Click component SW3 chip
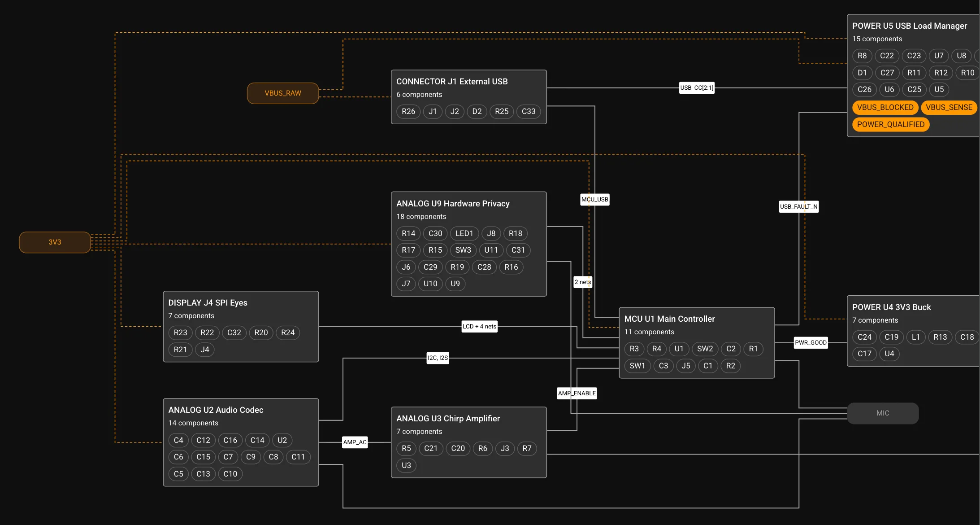The height and width of the screenshot is (525, 980). [463, 250]
